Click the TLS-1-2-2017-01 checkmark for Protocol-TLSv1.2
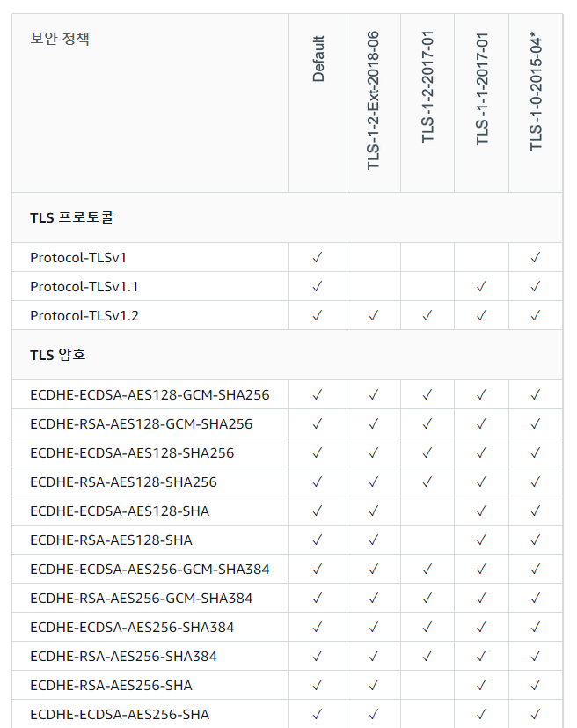 click(427, 316)
